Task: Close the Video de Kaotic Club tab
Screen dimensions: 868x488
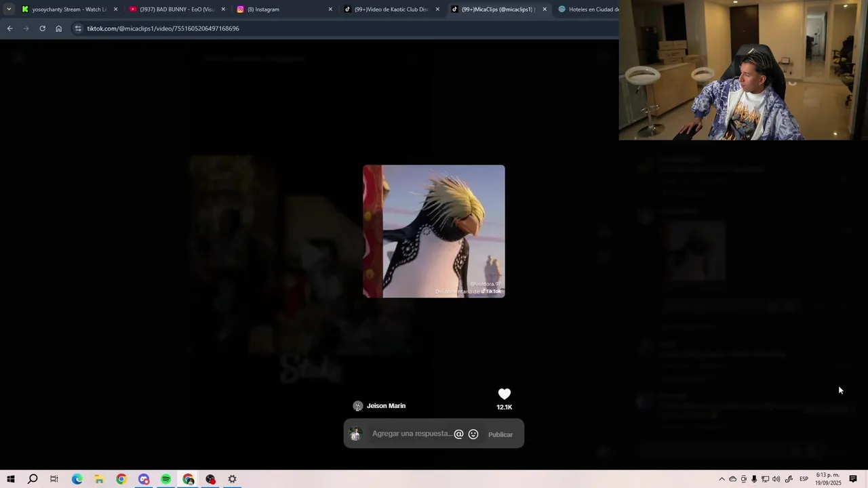Action: (x=437, y=9)
